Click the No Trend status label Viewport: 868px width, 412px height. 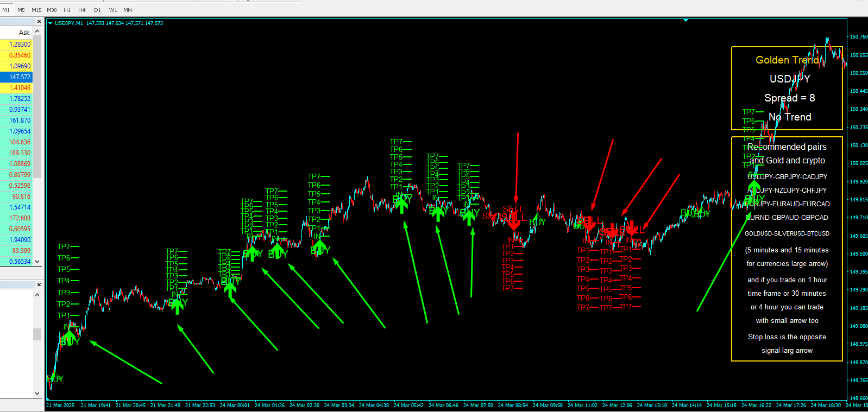(x=790, y=117)
